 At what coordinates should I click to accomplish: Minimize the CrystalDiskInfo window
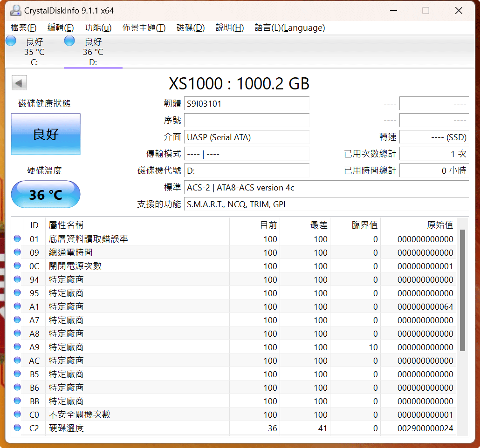pyautogui.click(x=394, y=10)
